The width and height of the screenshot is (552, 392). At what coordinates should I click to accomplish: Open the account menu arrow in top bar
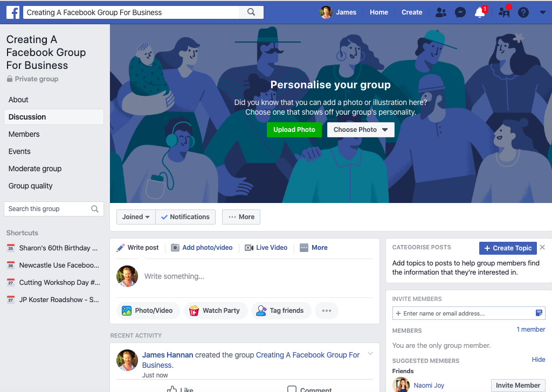coord(542,12)
